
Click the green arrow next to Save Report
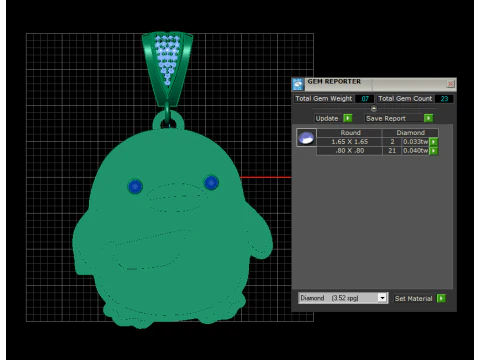click(428, 118)
